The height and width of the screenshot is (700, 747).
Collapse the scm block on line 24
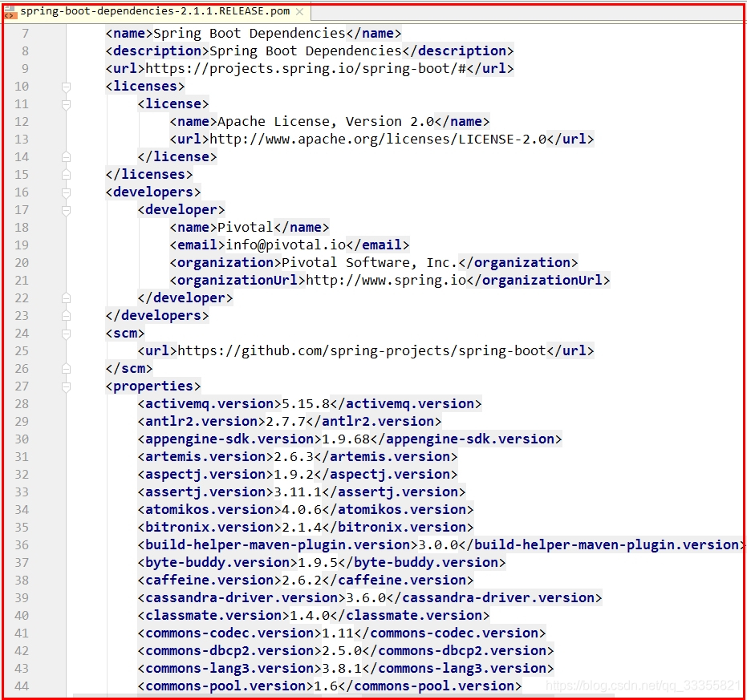[67, 334]
